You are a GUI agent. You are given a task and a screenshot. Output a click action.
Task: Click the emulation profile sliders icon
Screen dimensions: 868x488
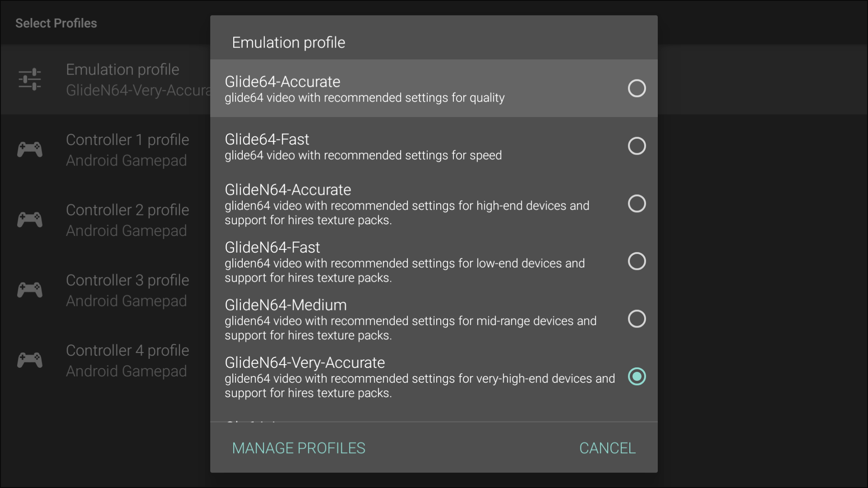point(30,80)
